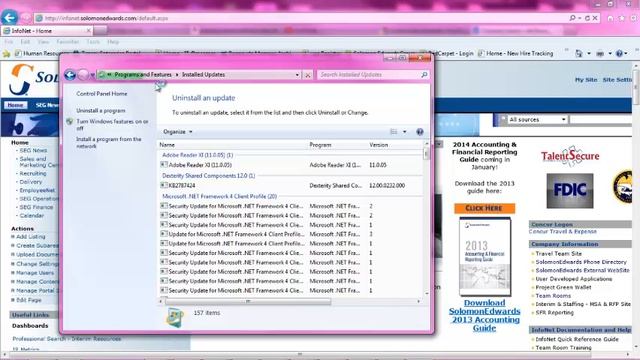Click the My Site link on InfoNet
The image size is (640, 360).
(x=586, y=80)
